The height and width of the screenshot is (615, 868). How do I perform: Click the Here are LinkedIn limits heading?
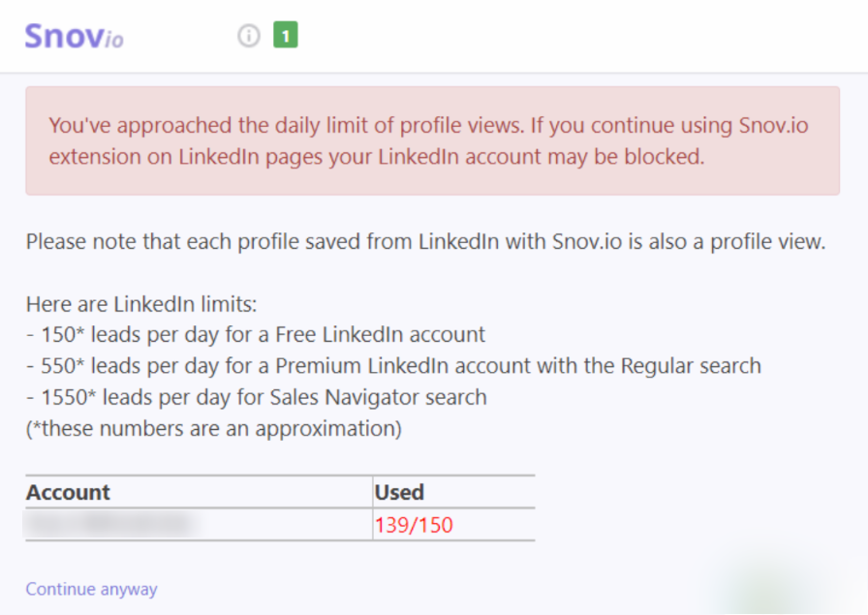(x=141, y=304)
